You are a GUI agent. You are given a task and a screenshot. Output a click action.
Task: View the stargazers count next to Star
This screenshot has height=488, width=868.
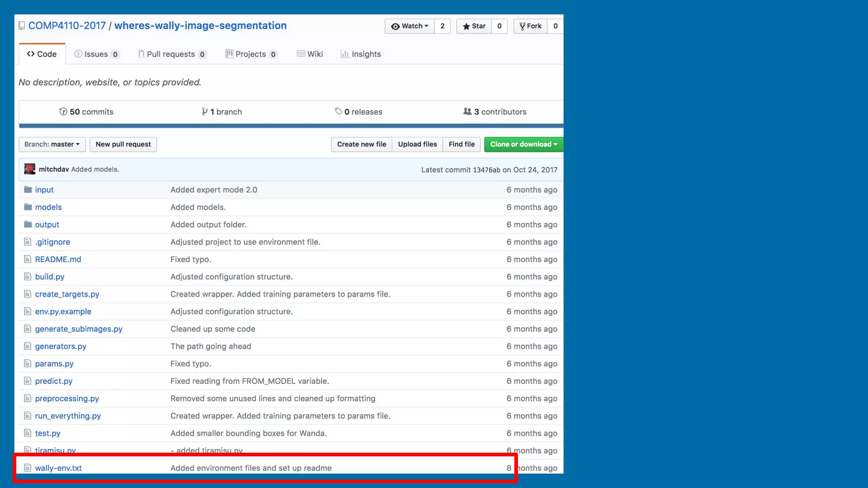click(x=500, y=26)
